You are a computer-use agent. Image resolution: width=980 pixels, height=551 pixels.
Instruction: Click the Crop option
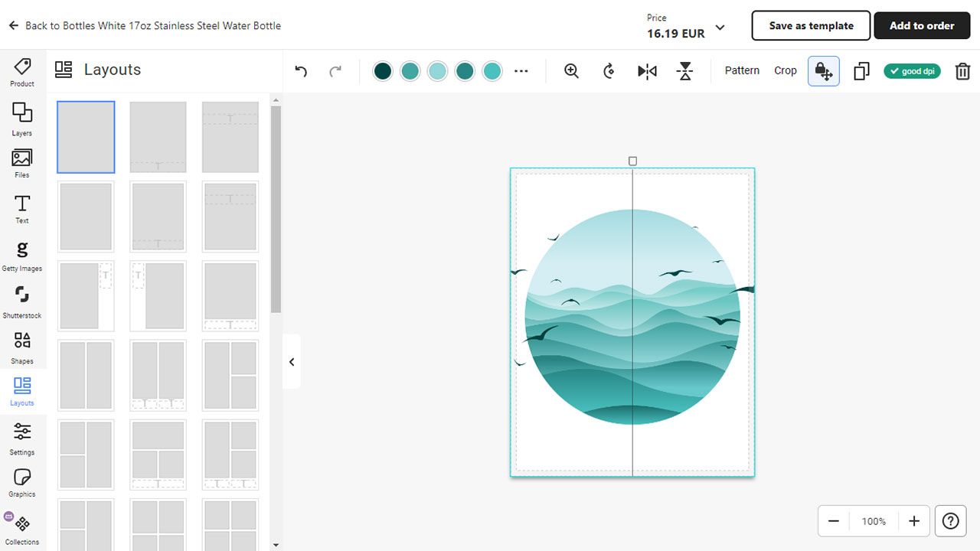click(x=786, y=70)
